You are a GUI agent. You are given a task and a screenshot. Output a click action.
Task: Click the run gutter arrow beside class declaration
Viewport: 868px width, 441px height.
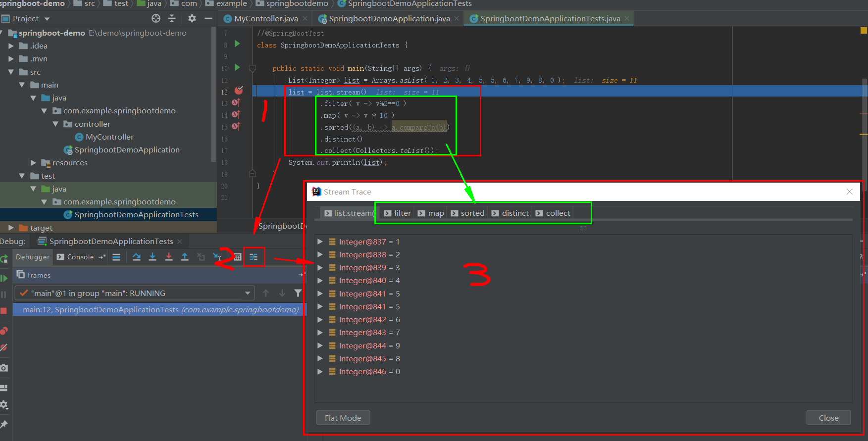(237, 44)
